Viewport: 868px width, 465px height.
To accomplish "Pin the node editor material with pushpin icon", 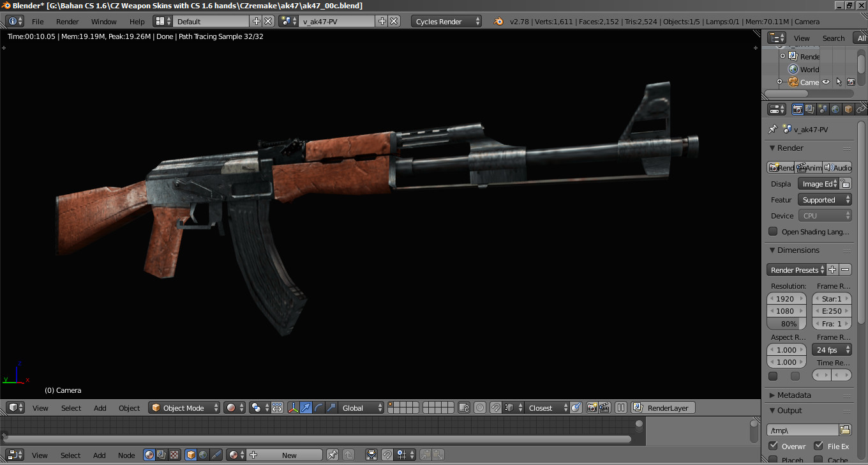I will click(x=333, y=455).
